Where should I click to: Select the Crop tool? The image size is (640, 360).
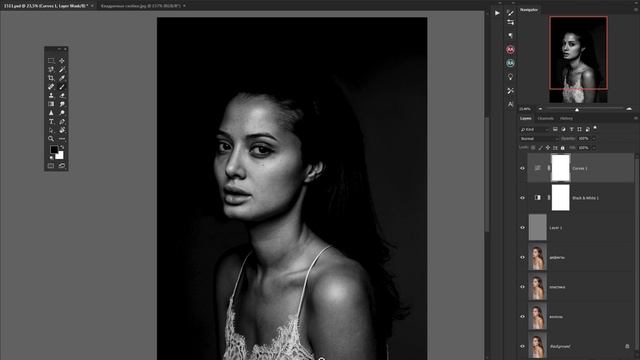click(x=51, y=78)
